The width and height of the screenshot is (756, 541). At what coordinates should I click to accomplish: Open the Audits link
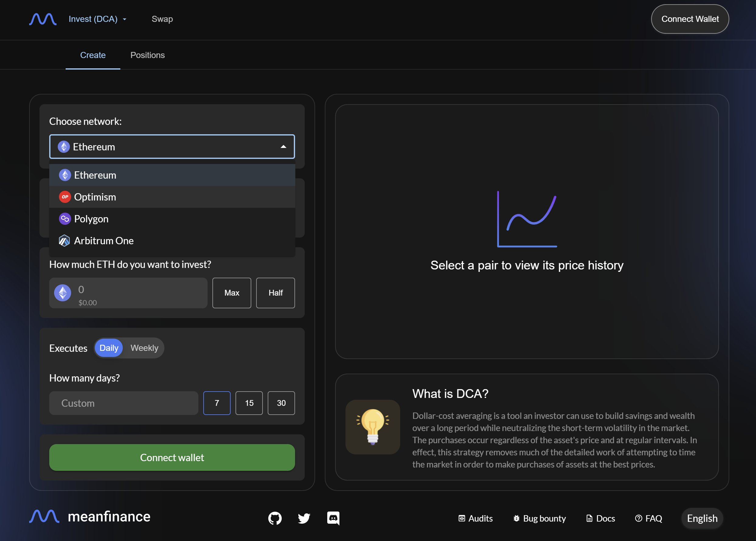click(476, 518)
